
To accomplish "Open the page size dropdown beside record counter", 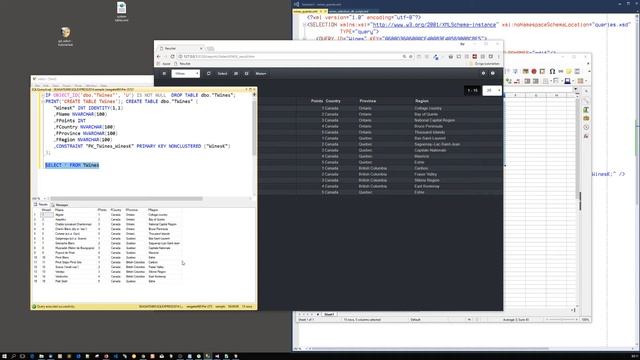I will [x=492, y=90].
